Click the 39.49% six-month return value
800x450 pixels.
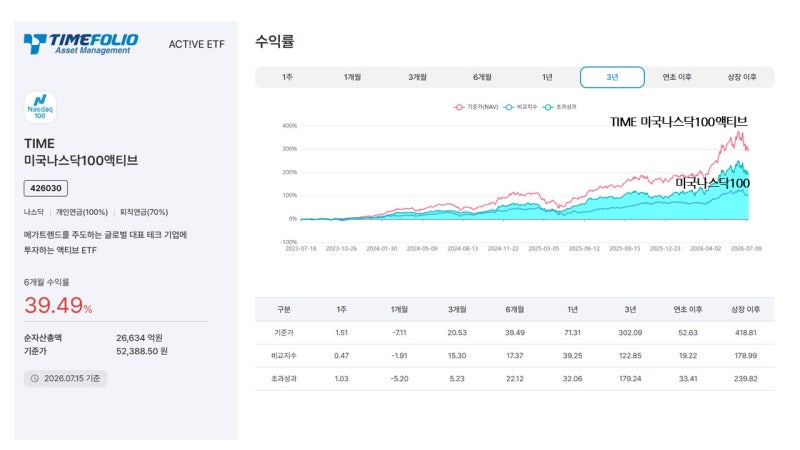pos(58,305)
